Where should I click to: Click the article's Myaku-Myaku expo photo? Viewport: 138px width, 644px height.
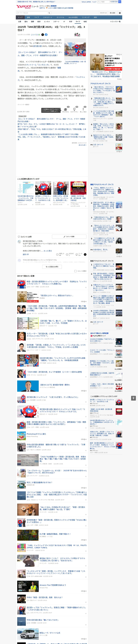click(x=75, y=49)
